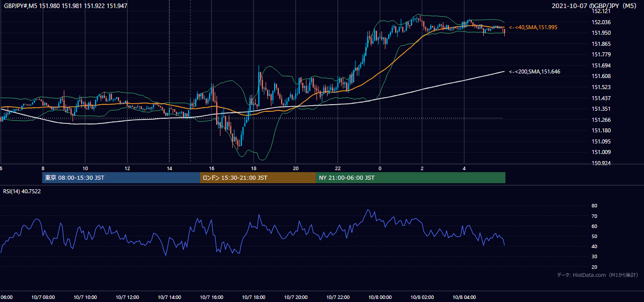
Task: Click RSI scale value 80
Action: (x=594, y=206)
